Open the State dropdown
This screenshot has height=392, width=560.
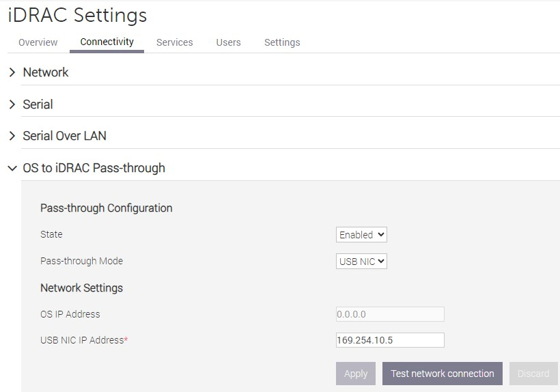361,235
